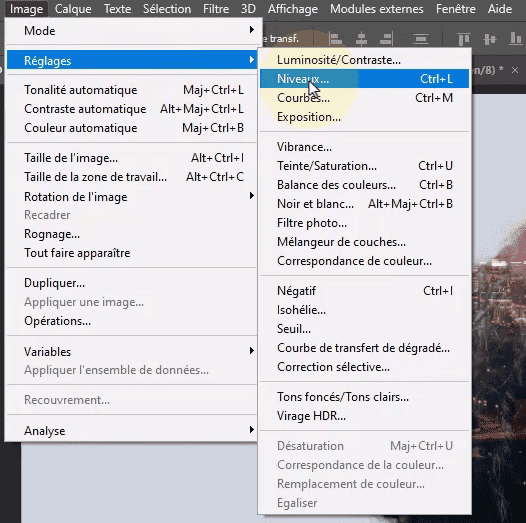Viewport: 526px width, 523px height.
Task: Close the open document tab
Action: [515, 70]
